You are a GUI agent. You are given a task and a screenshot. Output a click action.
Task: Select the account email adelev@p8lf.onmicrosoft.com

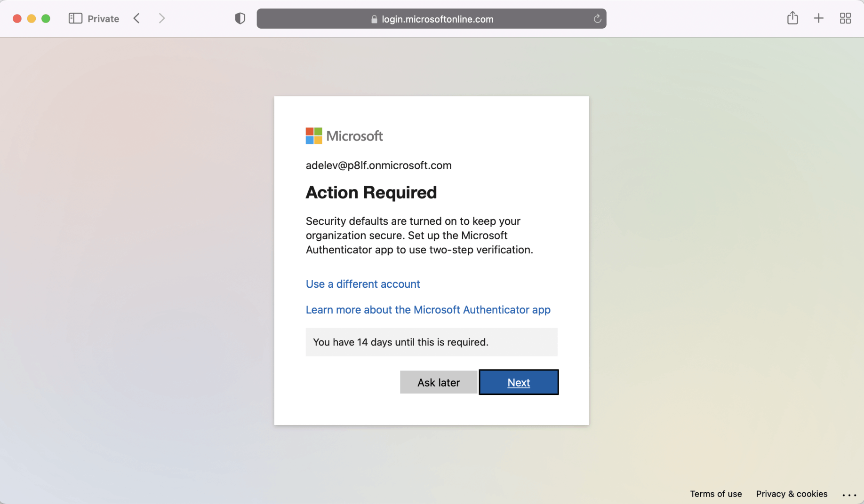pyautogui.click(x=378, y=165)
